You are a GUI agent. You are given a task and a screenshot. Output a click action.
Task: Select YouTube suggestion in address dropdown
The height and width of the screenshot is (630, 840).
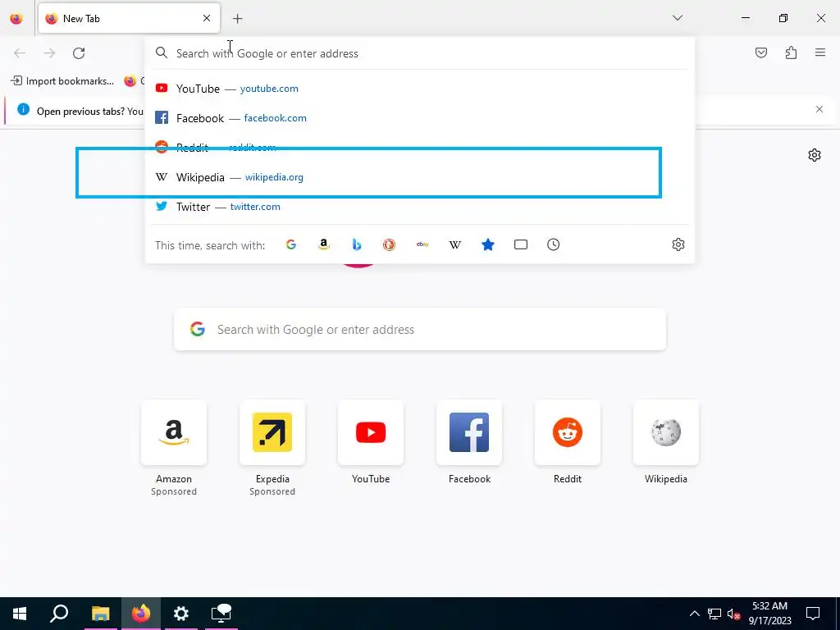tap(419, 89)
